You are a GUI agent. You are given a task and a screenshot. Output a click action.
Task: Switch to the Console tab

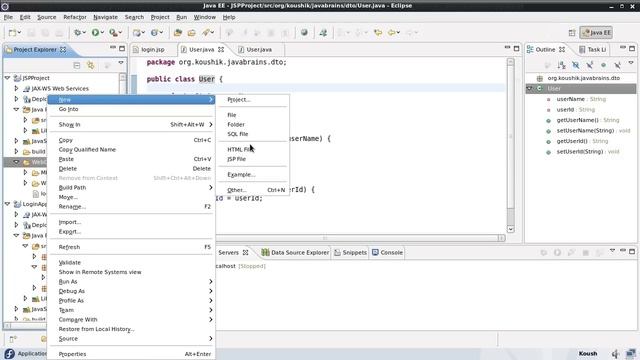coord(387,253)
